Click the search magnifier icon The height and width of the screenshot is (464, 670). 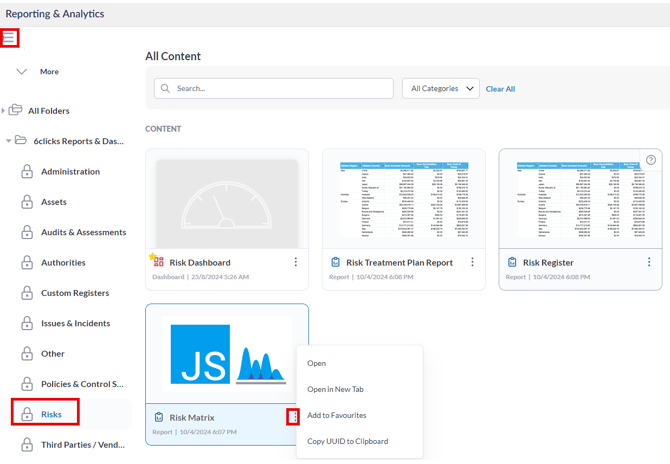coord(165,89)
